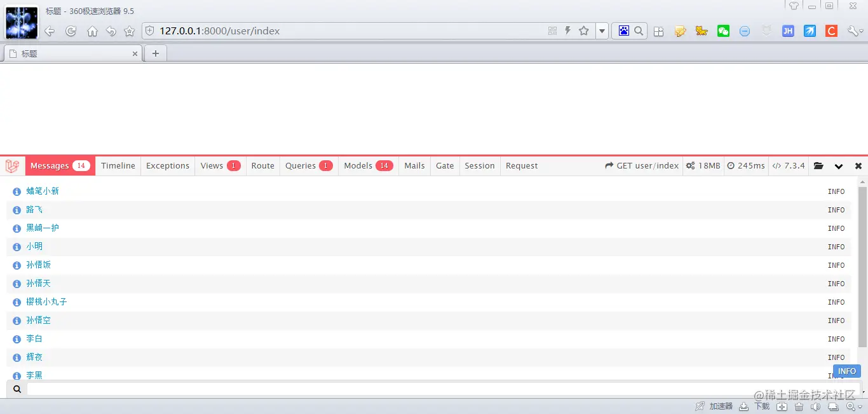Go to the browser home page icon
Screen dimensions: 868x414
[92, 31]
